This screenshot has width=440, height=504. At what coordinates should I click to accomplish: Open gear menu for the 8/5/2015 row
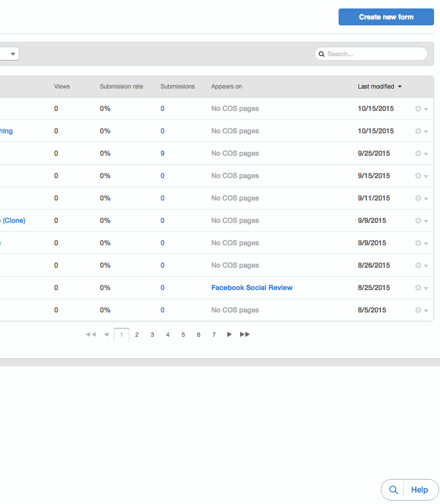pos(422,310)
